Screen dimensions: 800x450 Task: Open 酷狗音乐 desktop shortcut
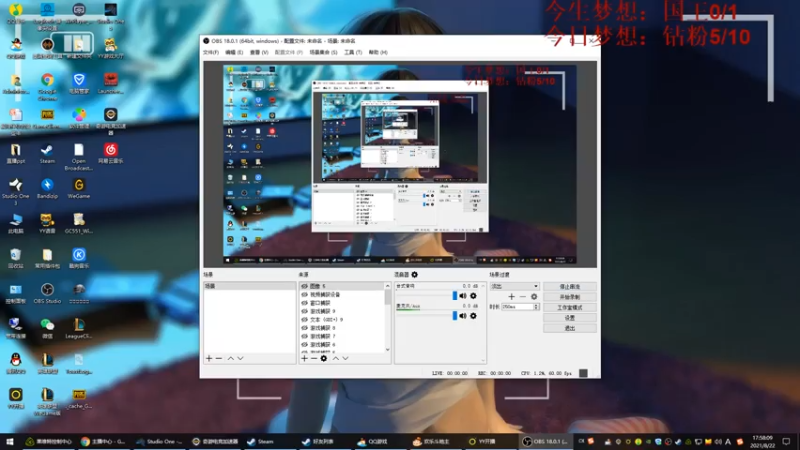79,258
